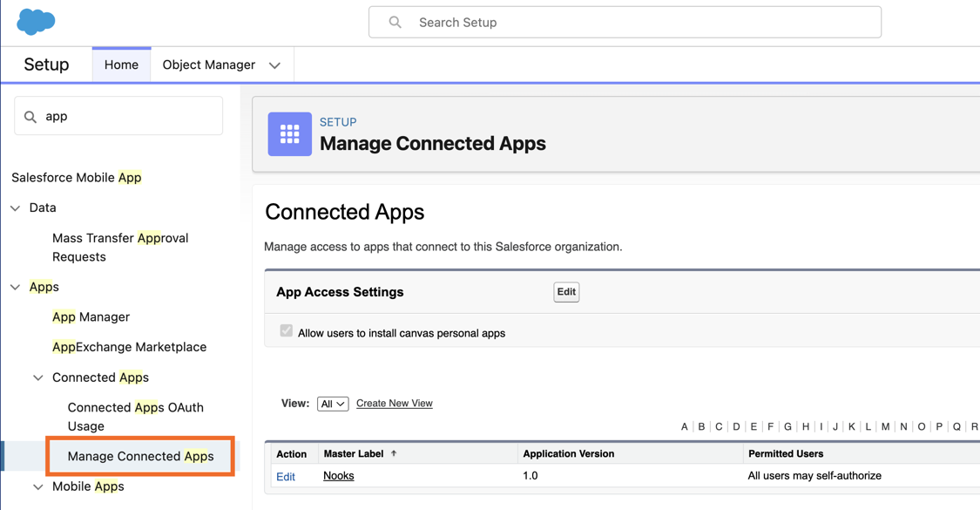Screen dimensions: 980x510
Task: Toggle Allow users to install canvas personal apps
Action: click(x=287, y=330)
